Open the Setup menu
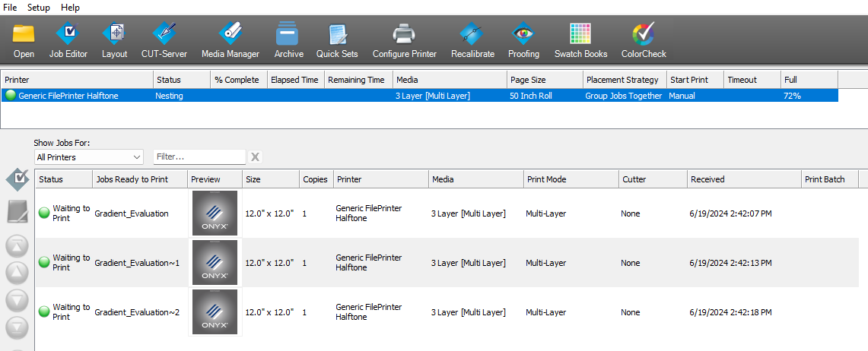Image resolution: width=868 pixels, height=351 pixels. click(39, 8)
